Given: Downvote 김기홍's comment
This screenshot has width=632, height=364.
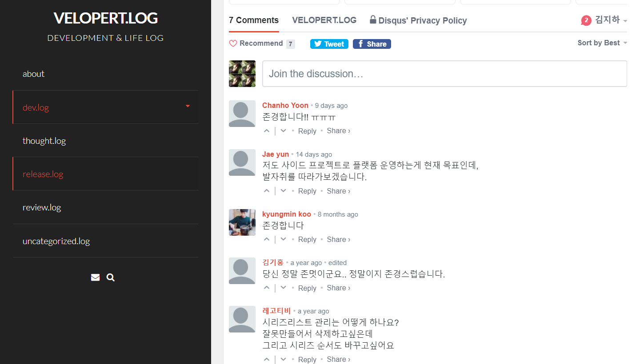Looking at the screenshot, I should [283, 288].
